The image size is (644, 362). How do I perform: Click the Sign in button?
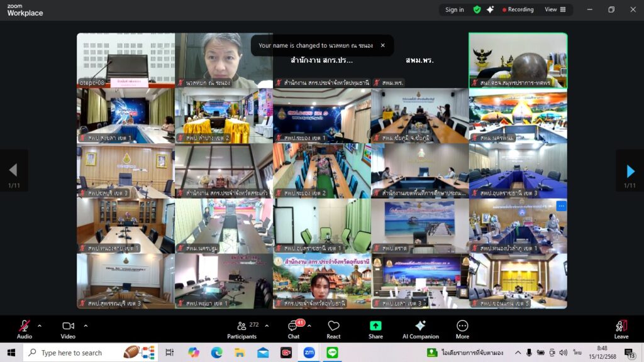coord(454,9)
